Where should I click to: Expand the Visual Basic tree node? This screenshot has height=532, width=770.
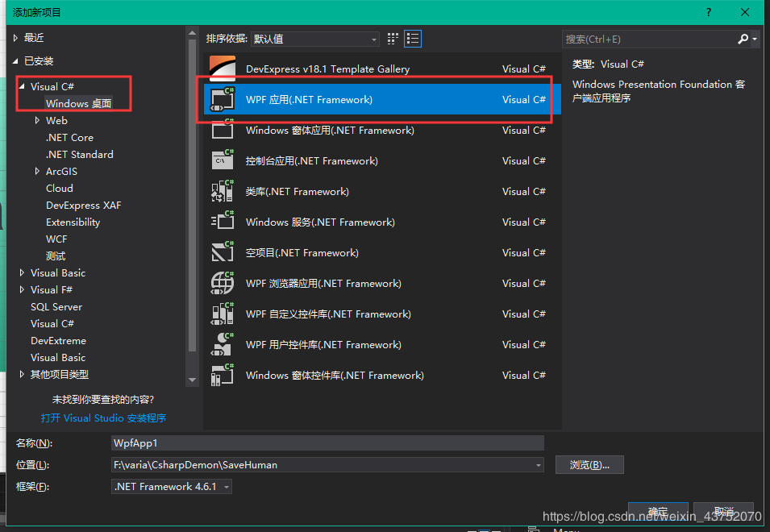[22, 272]
